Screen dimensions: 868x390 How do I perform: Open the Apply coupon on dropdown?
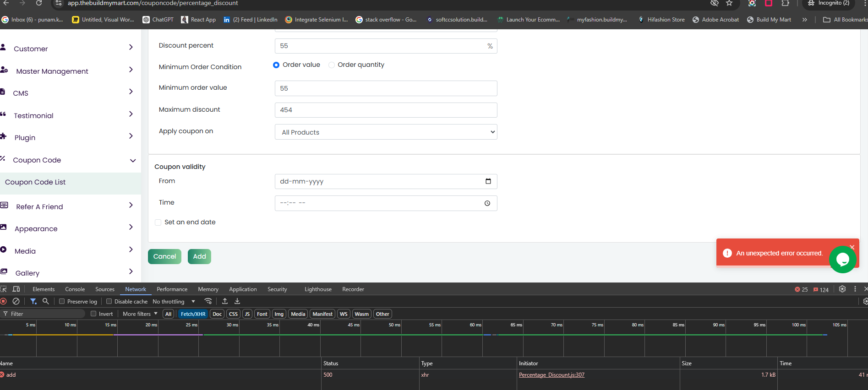click(386, 132)
